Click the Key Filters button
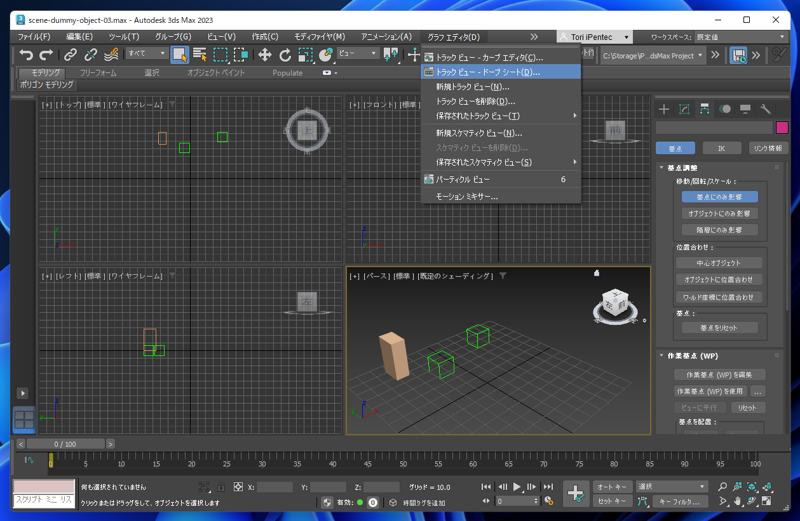The height and width of the screenshot is (521, 800). [x=680, y=502]
